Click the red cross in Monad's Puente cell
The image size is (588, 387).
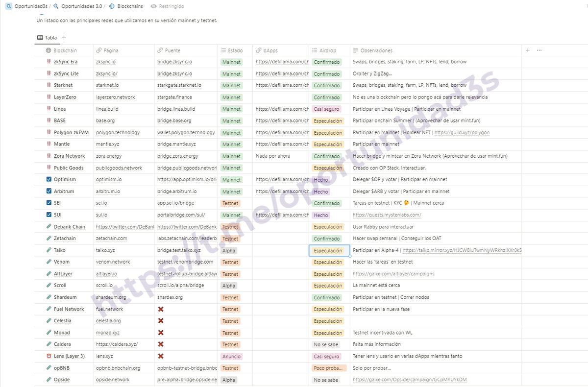[161, 333]
